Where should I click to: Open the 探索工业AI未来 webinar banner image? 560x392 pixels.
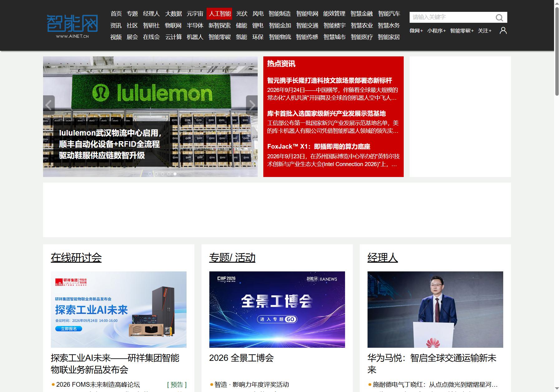click(x=119, y=309)
